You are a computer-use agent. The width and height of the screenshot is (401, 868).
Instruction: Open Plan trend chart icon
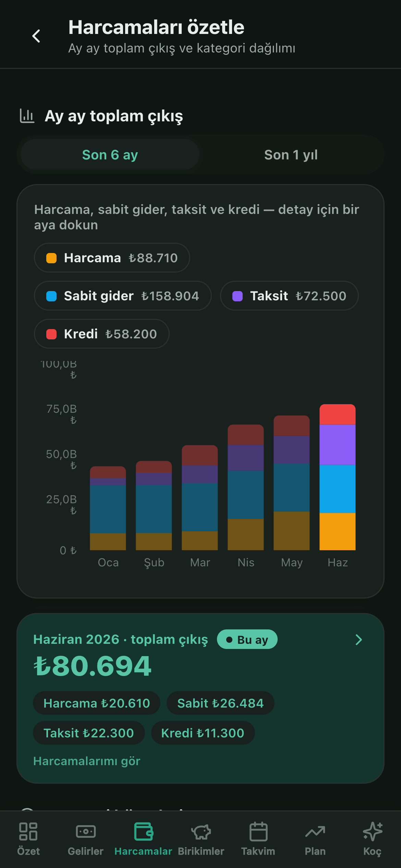coord(315,831)
